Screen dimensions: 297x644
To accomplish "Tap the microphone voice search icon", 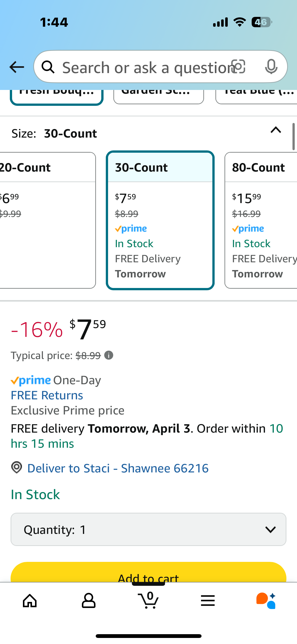I will (x=271, y=67).
